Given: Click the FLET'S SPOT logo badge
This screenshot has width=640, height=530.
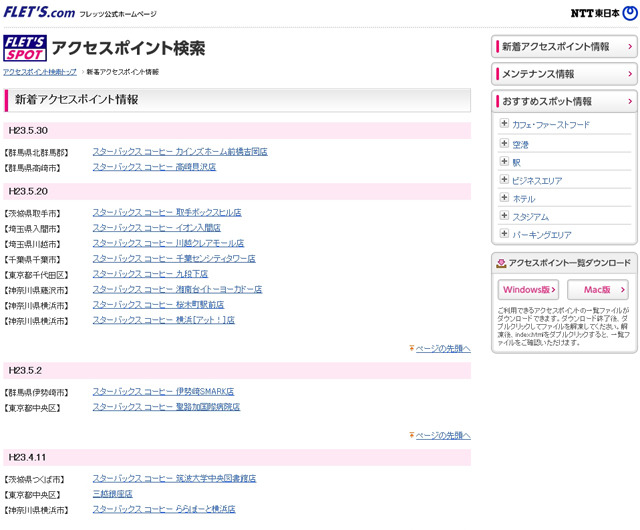Looking at the screenshot, I should pos(25,48).
